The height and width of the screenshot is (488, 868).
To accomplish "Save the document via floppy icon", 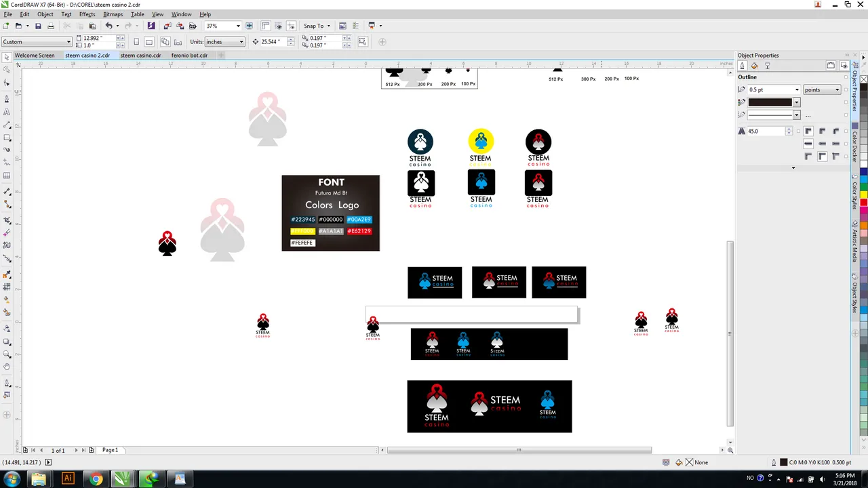I will pos(38,26).
